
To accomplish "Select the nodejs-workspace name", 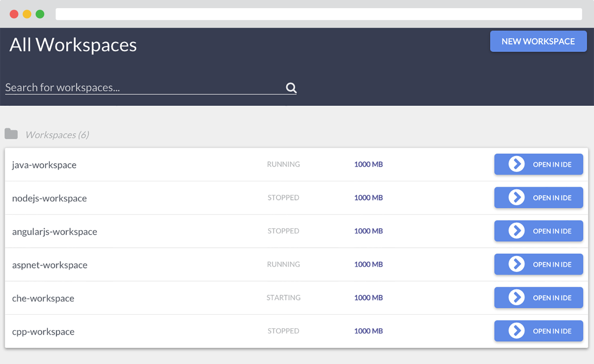I will coord(49,198).
